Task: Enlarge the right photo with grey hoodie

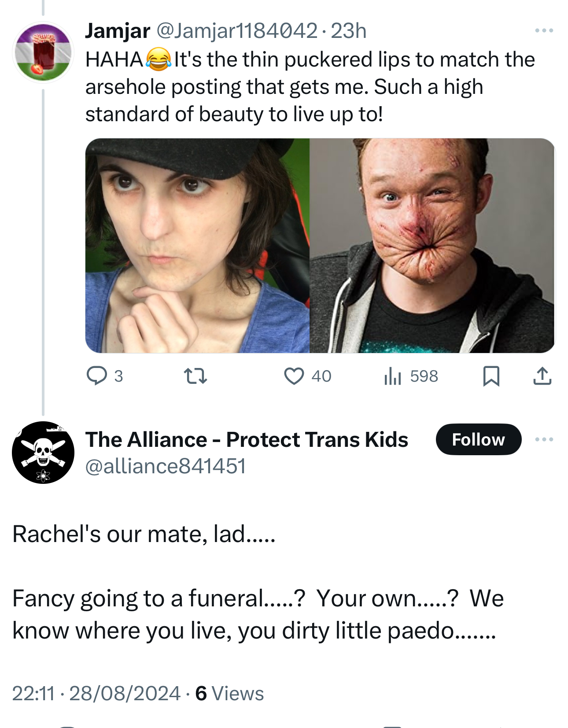Action: point(432,245)
